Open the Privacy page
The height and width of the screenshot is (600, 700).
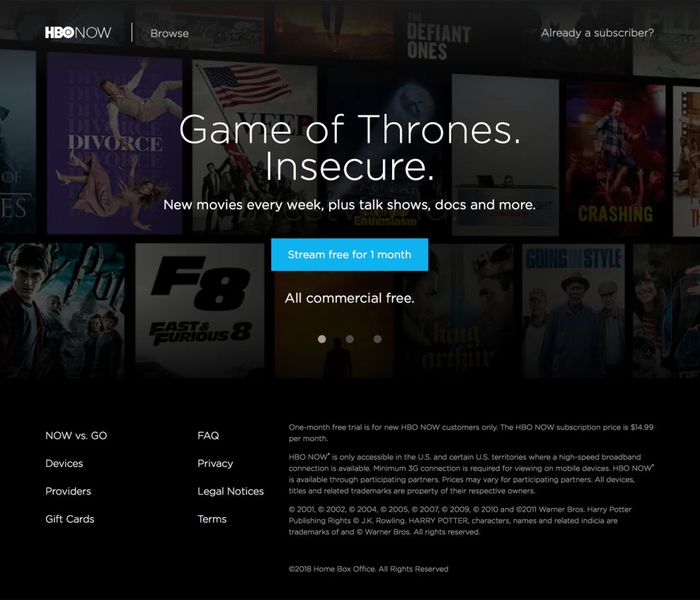[x=214, y=463]
